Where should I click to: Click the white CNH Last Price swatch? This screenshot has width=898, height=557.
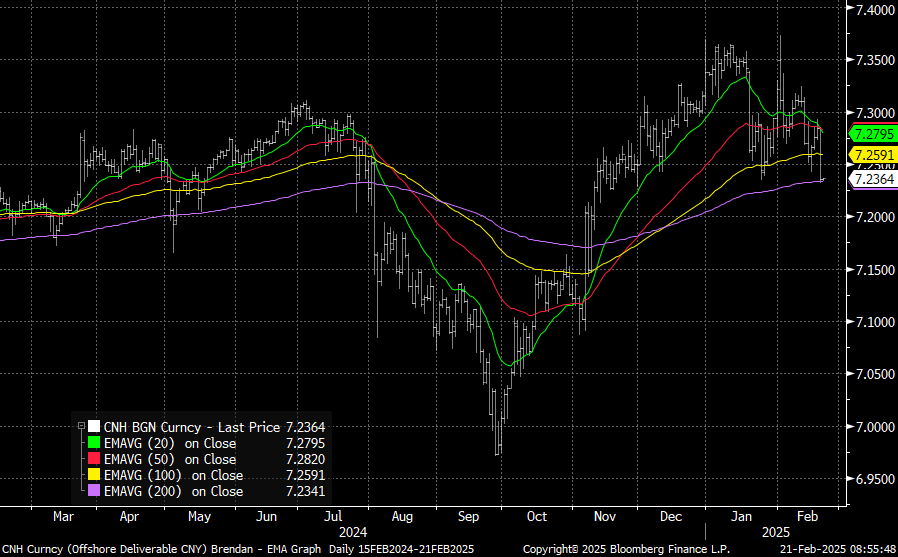coord(94,428)
